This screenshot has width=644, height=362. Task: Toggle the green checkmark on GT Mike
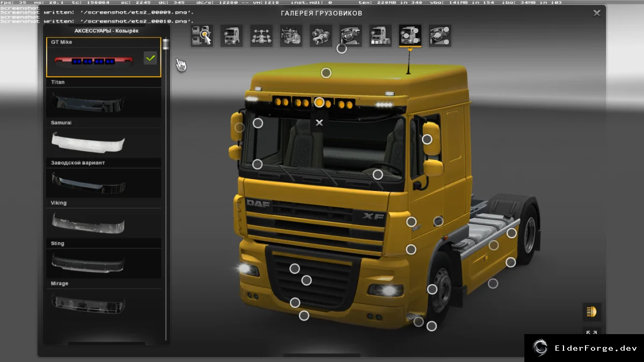click(x=150, y=57)
